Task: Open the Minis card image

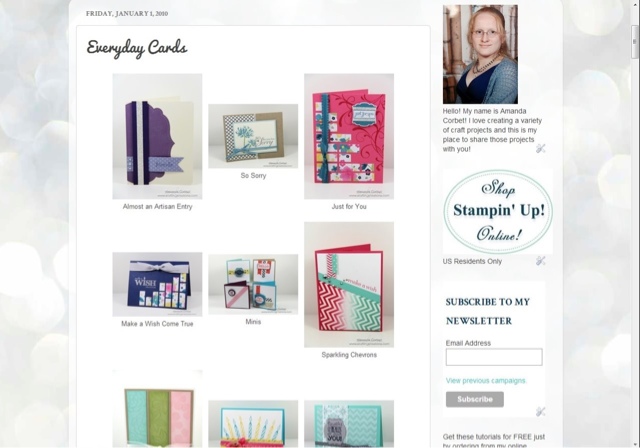Action: click(253, 284)
